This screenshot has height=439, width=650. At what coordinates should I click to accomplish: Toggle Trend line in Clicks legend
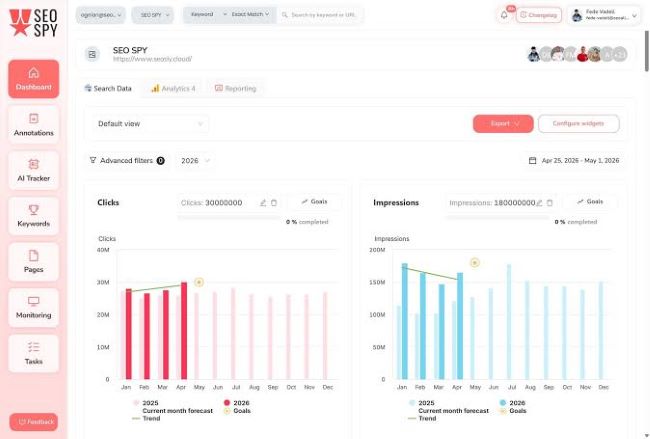tap(146, 419)
